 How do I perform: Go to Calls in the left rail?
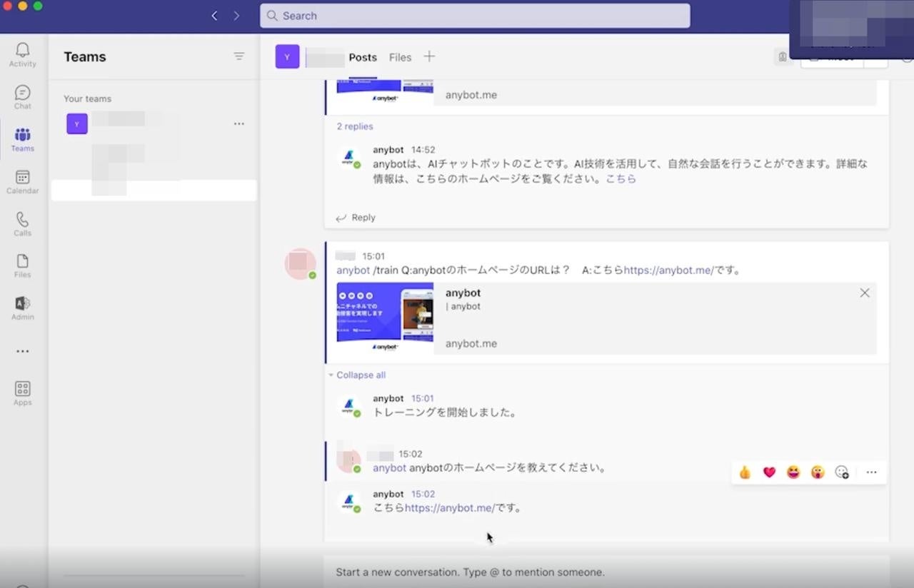coord(22,224)
